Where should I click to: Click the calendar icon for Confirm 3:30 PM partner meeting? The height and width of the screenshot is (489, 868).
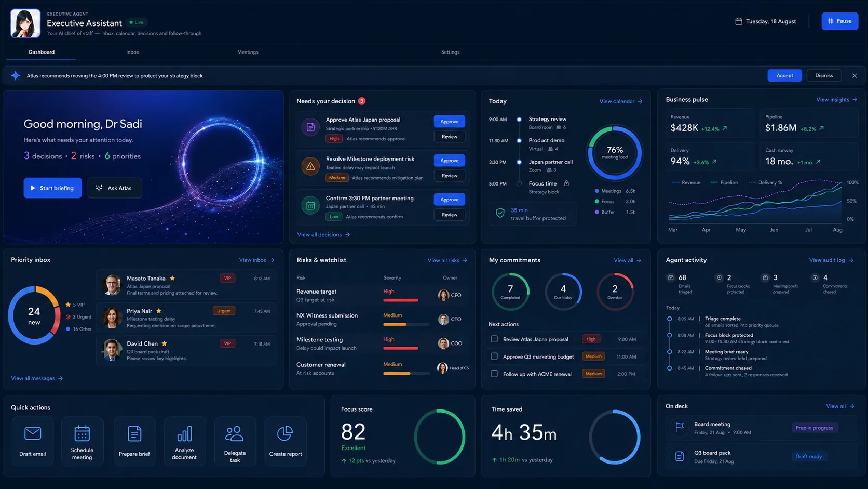310,205
